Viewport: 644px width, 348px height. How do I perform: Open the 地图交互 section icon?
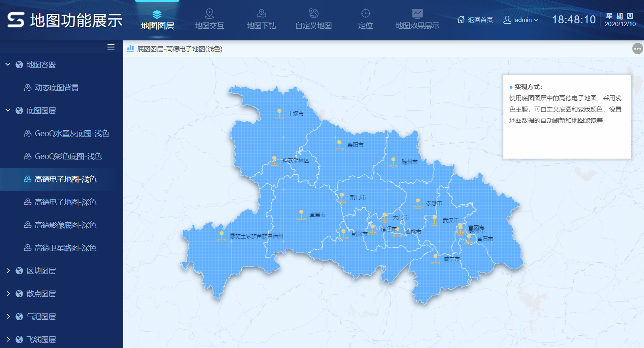tap(209, 13)
